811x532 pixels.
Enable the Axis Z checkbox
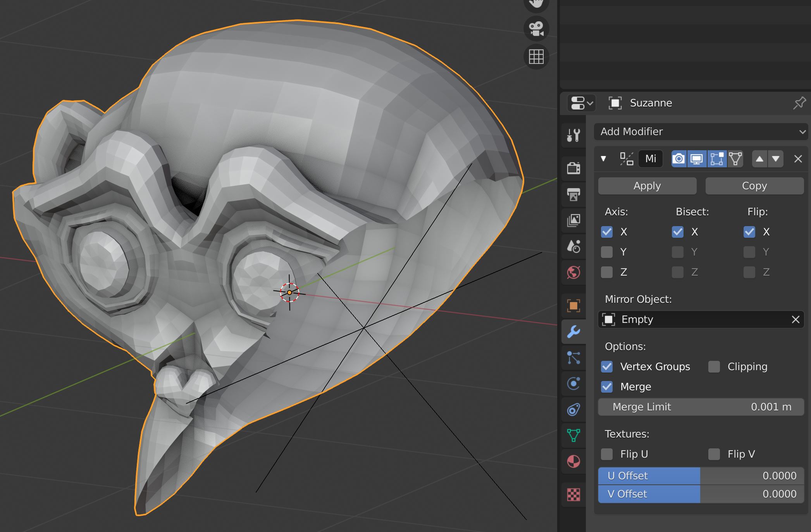pos(607,272)
